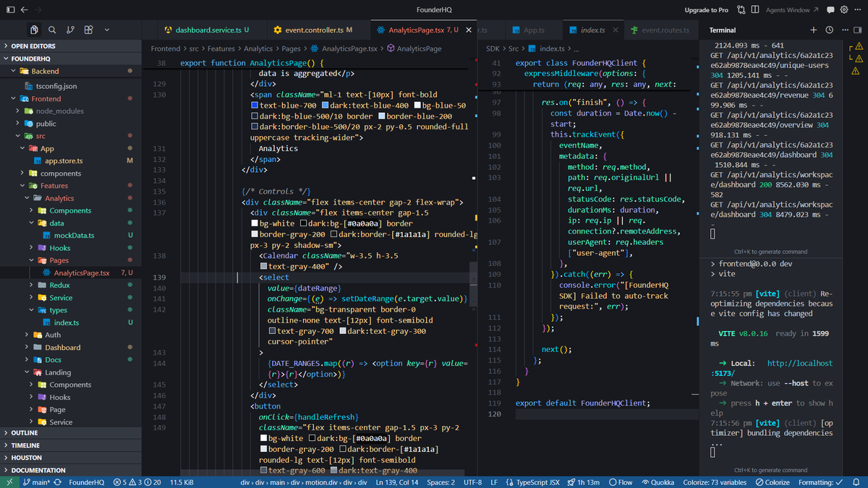Open the chat bubble icon in title bar
This screenshot has height=488, width=868.
(830, 10)
